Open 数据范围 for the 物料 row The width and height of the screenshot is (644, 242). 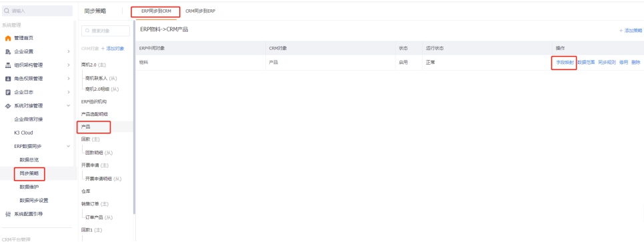tap(586, 63)
